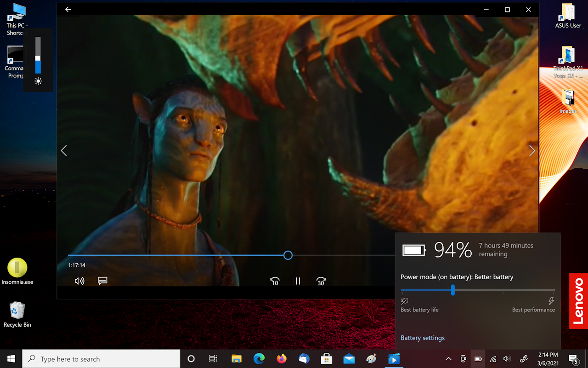The image size is (588, 368).
Task: Click the brightness sun icon
Action: pos(38,81)
